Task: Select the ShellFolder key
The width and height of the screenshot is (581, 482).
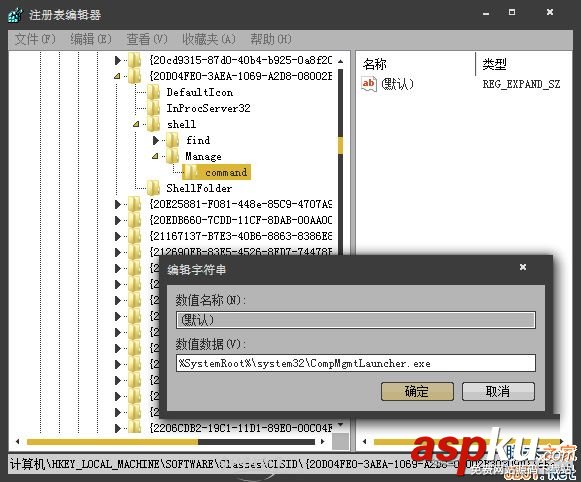Action: click(x=199, y=188)
